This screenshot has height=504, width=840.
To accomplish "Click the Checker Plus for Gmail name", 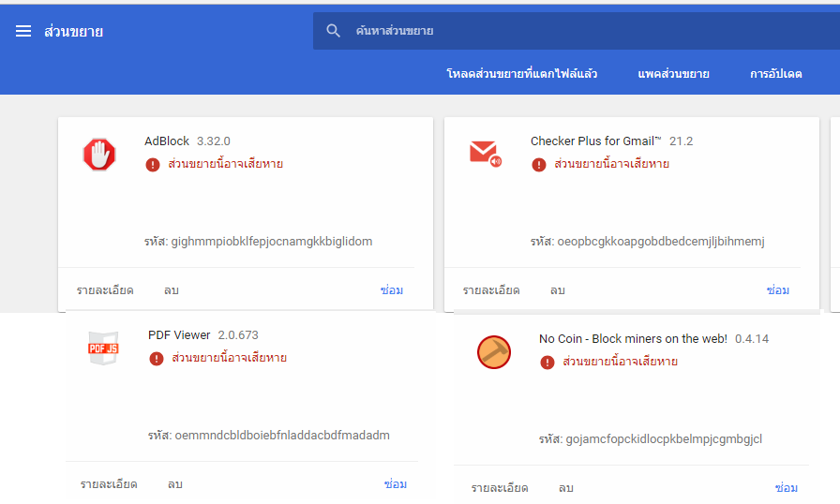I will [595, 141].
